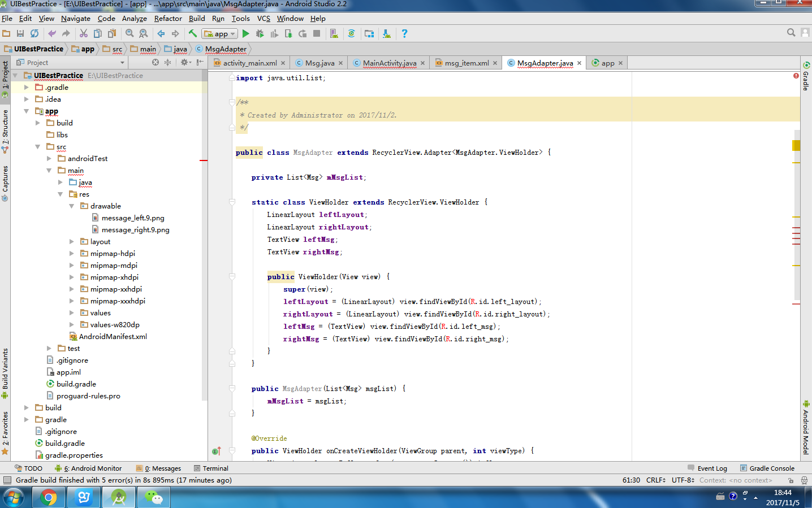Image resolution: width=812 pixels, height=508 pixels.
Task: Switch to the MainActivity.java tab
Action: (x=390, y=63)
